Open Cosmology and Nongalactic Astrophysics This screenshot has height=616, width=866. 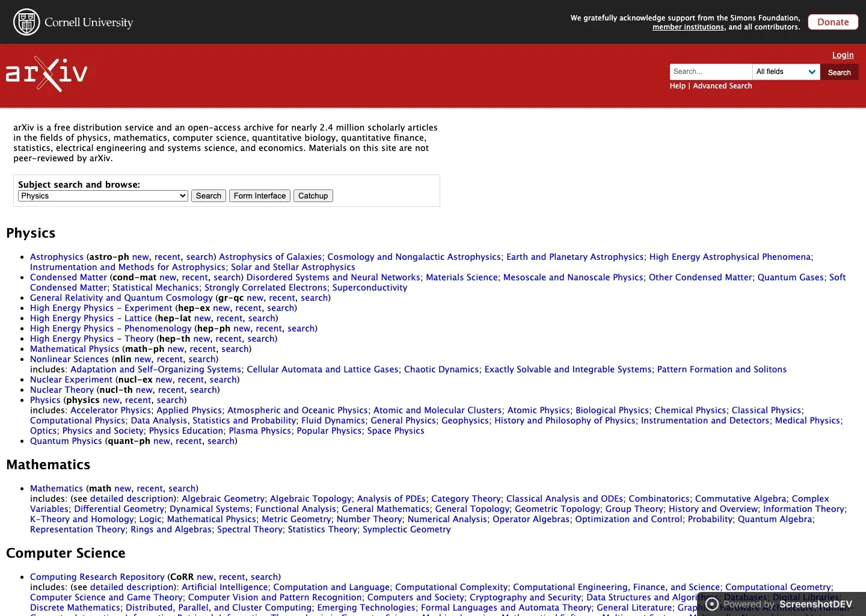(x=414, y=257)
